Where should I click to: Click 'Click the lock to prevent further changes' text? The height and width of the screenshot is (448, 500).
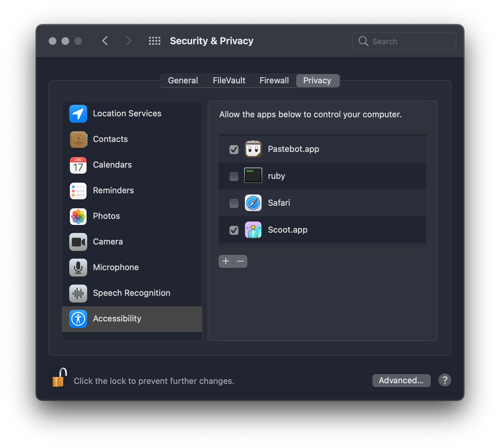(154, 381)
